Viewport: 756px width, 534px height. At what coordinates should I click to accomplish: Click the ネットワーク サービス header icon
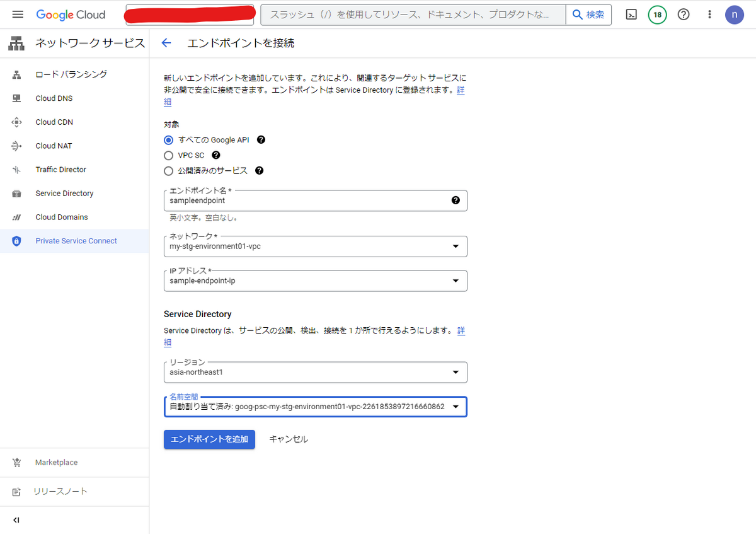pos(16,44)
